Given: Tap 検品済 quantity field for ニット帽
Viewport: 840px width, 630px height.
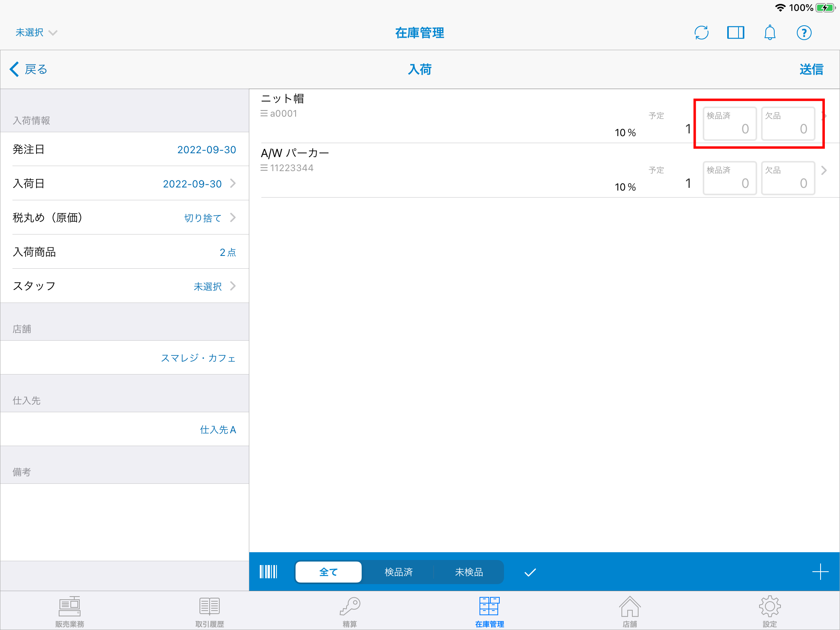Looking at the screenshot, I should pyautogui.click(x=729, y=124).
